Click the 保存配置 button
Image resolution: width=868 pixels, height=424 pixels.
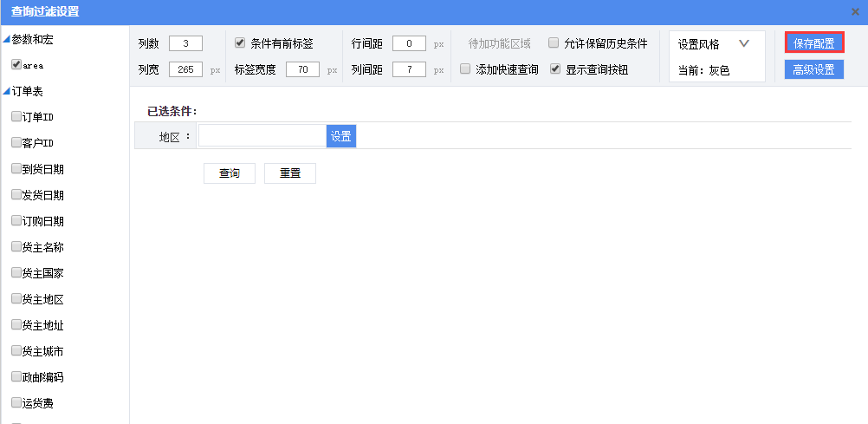coord(814,43)
